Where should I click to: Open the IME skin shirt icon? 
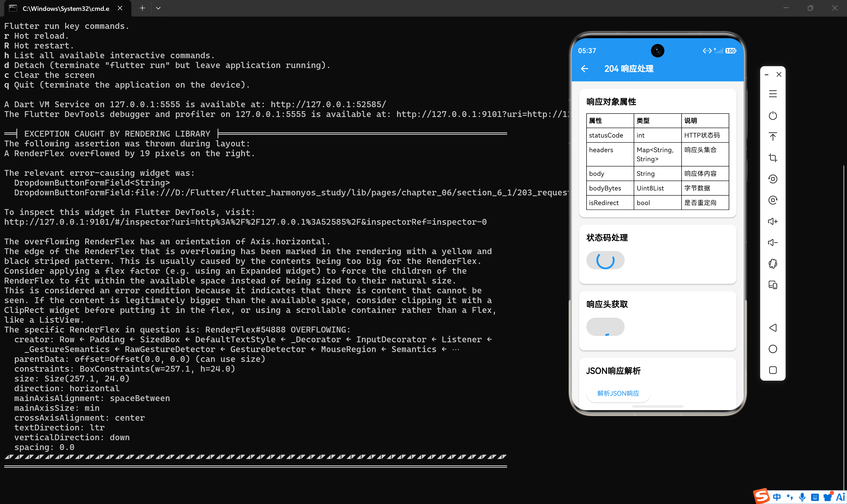coord(828,497)
